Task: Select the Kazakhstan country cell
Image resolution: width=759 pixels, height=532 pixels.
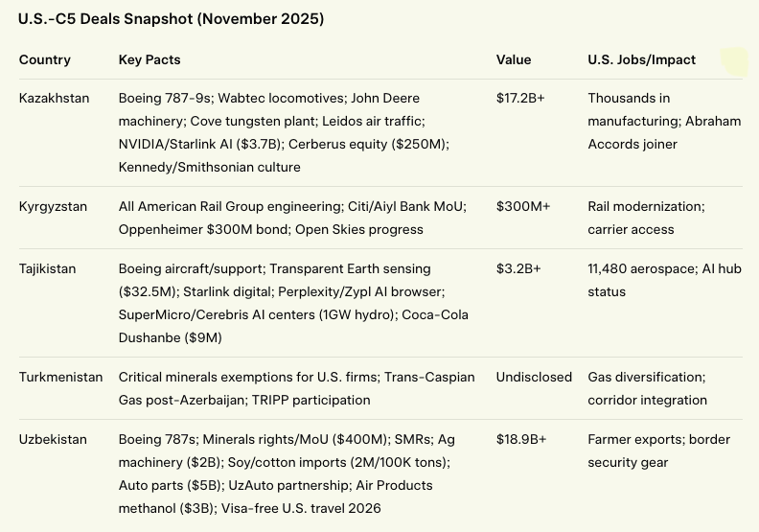Action: pyautogui.click(x=55, y=98)
